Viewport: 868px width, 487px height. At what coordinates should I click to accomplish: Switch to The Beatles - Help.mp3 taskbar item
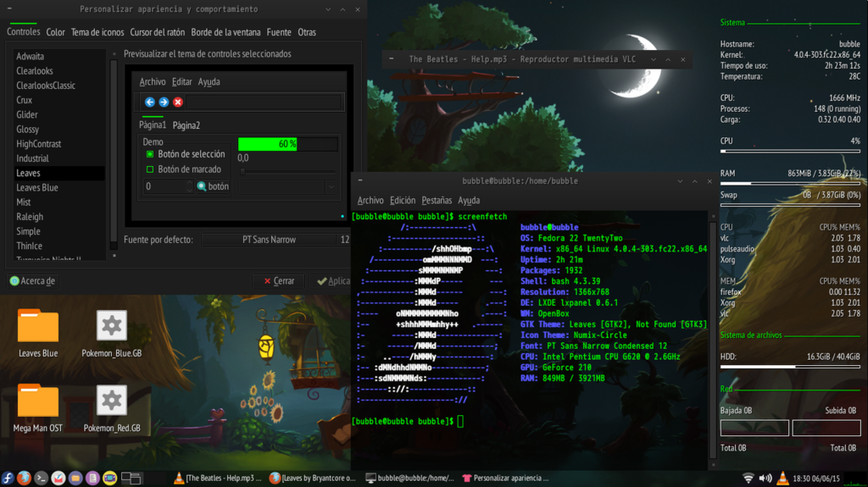coord(218,479)
